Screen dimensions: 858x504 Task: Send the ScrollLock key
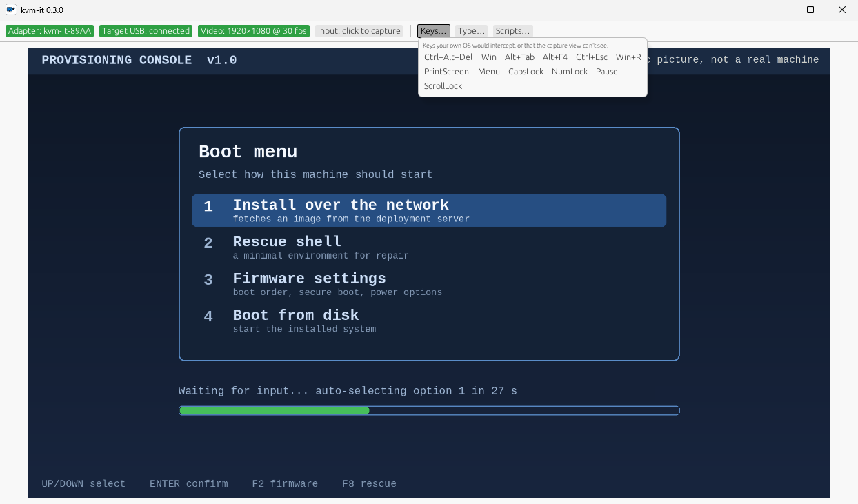pos(443,86)
